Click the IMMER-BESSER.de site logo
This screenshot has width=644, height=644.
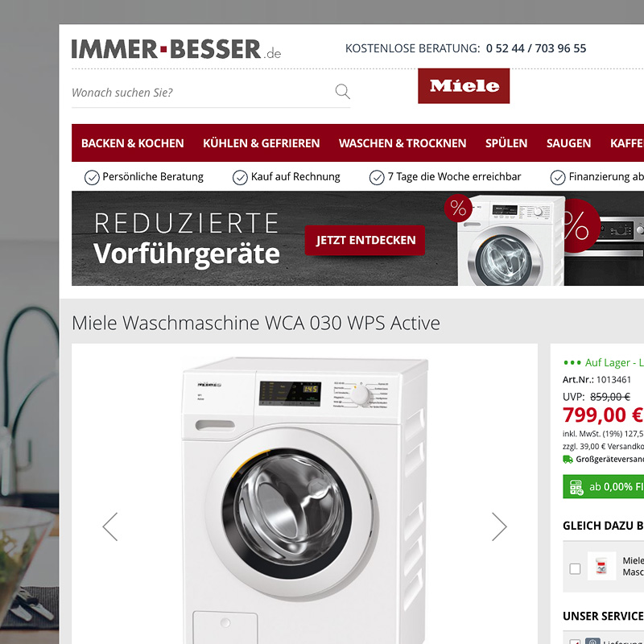click(176, 49)
